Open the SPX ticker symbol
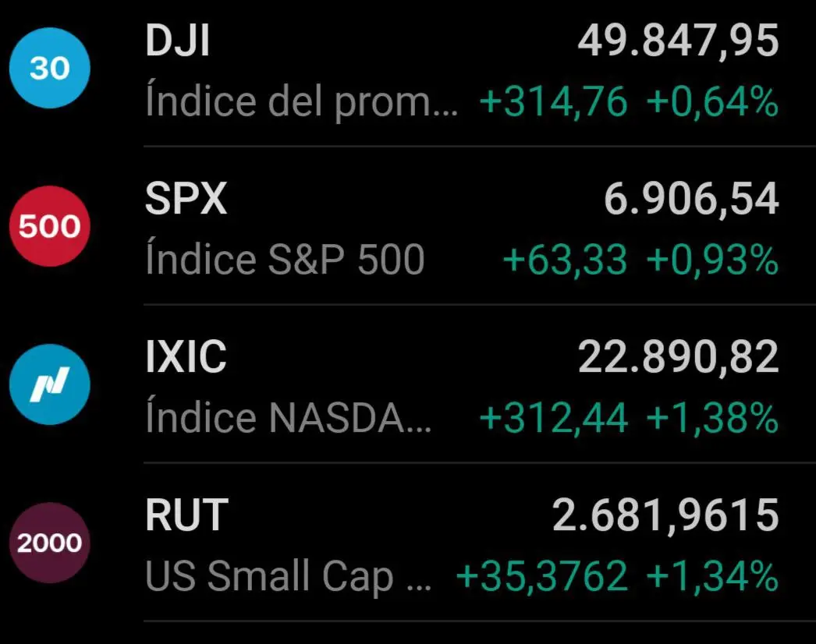This screenshot has height=644, width=816. (186, 200)
